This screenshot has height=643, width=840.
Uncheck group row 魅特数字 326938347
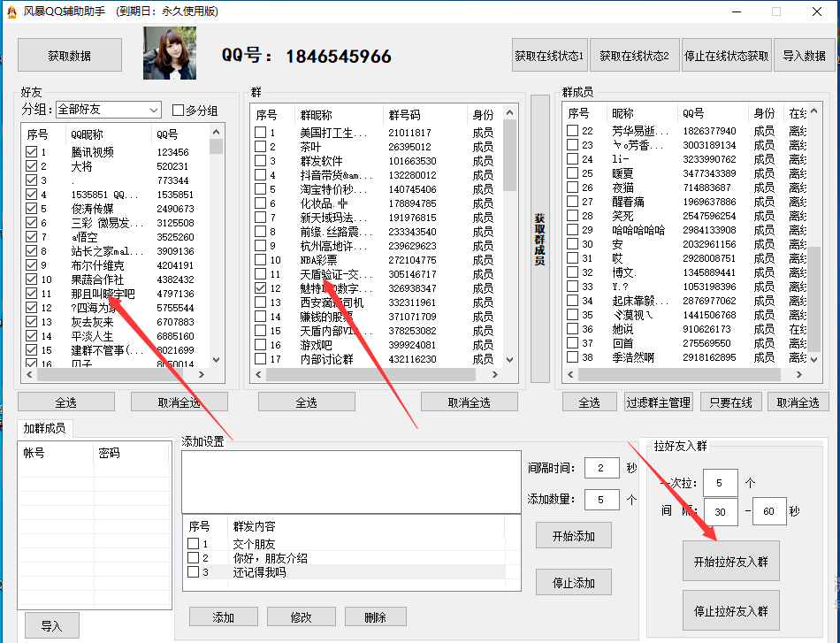click(260, 287)
